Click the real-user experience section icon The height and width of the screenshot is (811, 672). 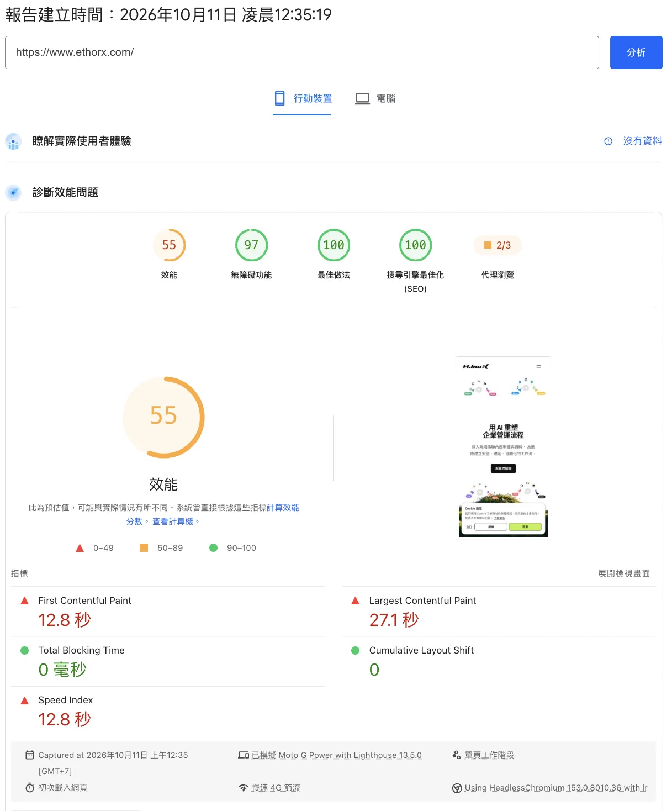tap(13, 141)
